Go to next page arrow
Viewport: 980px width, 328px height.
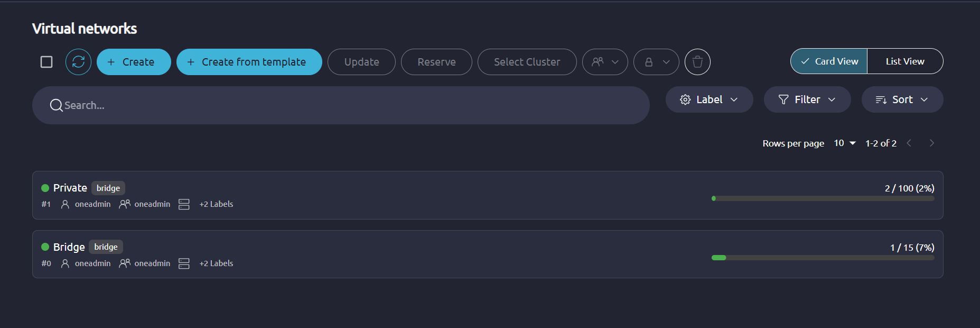[x=931, y=143]
